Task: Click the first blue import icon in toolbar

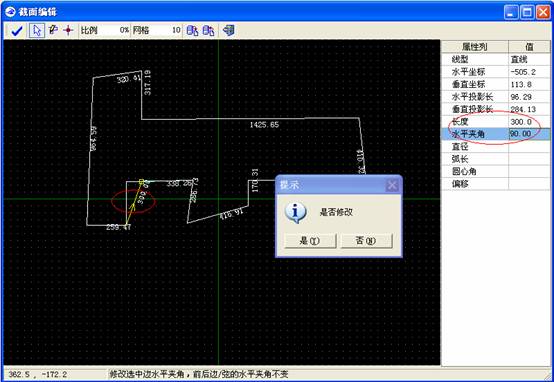Action: tap(192, 30)
